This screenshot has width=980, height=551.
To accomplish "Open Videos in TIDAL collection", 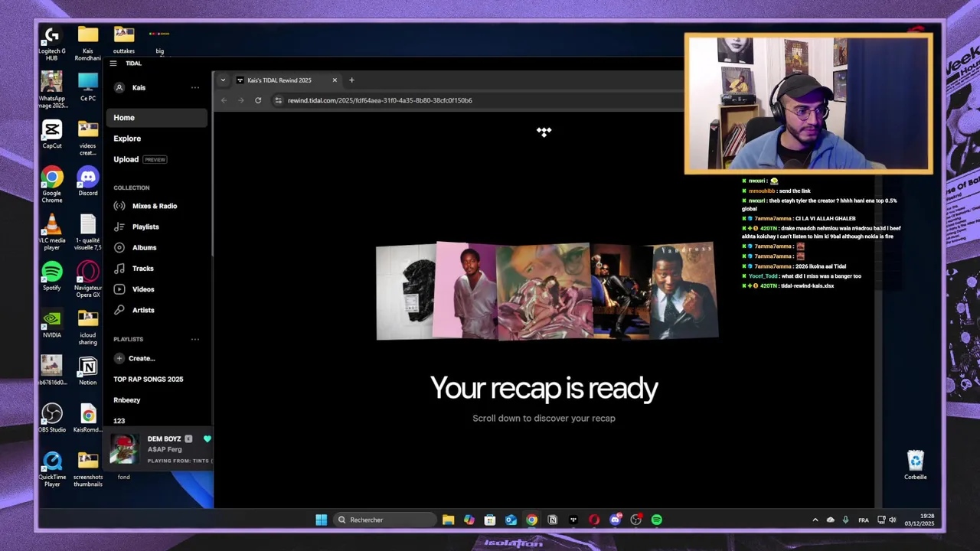I will click(x=134, y=289).
